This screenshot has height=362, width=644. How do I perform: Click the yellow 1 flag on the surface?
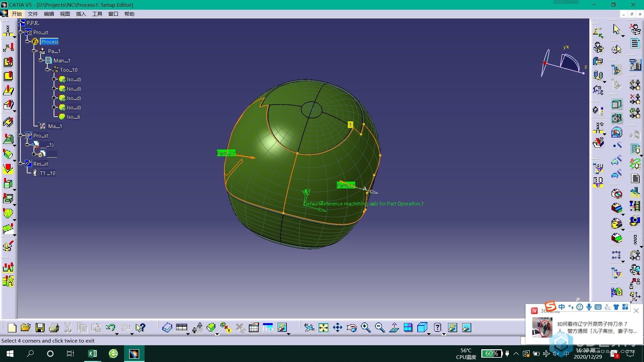coord(350,125)
